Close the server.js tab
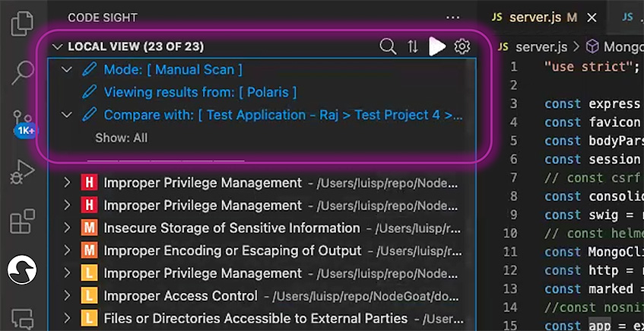Screen dimensions: 644x331 tap(592, 17)
